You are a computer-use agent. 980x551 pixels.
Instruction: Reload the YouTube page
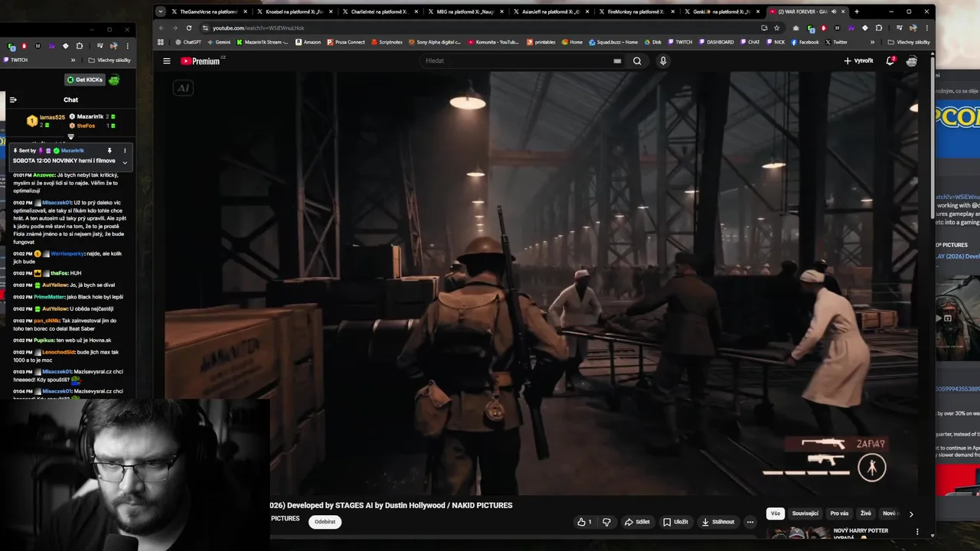[189, 28]
